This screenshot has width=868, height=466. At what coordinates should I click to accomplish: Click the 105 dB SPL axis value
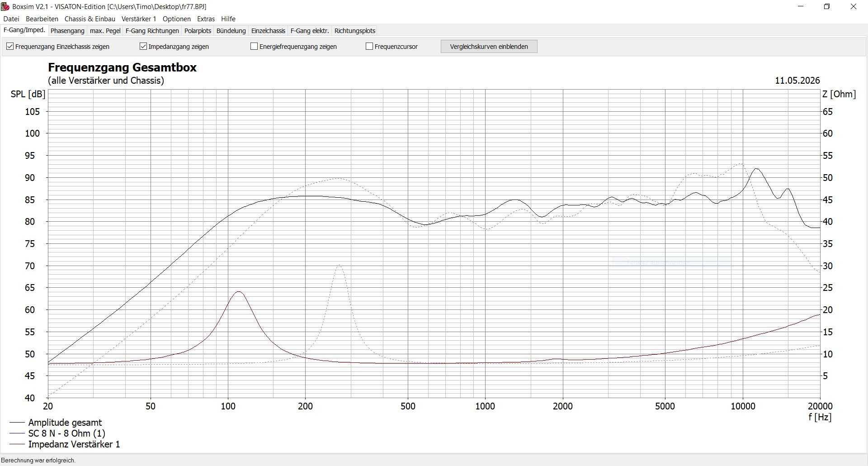point(33,112)
